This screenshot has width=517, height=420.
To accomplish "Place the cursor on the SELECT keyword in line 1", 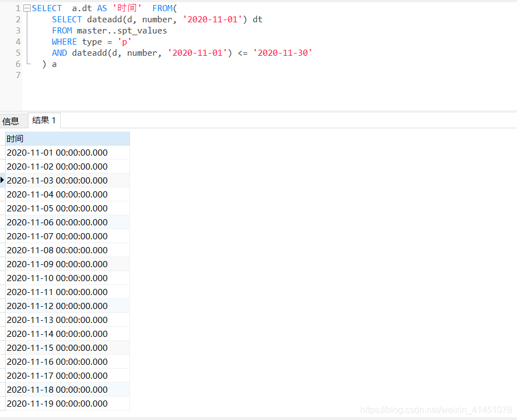I will 46,8.
